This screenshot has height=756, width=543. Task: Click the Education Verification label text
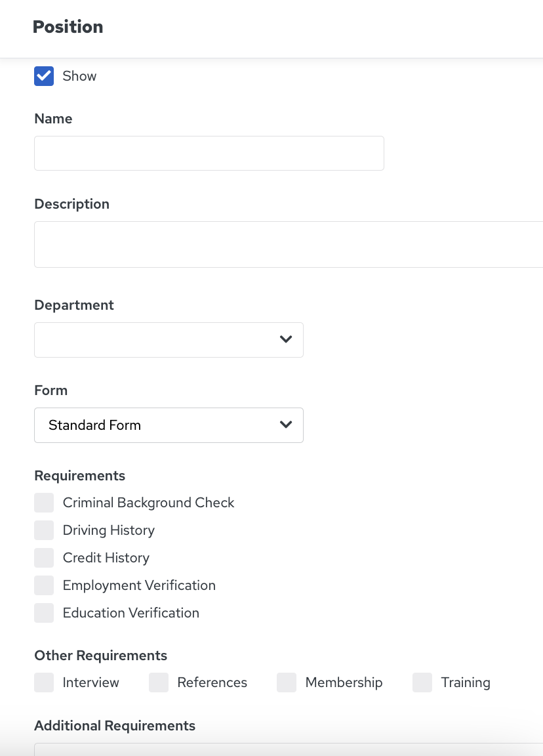[131, 613]
